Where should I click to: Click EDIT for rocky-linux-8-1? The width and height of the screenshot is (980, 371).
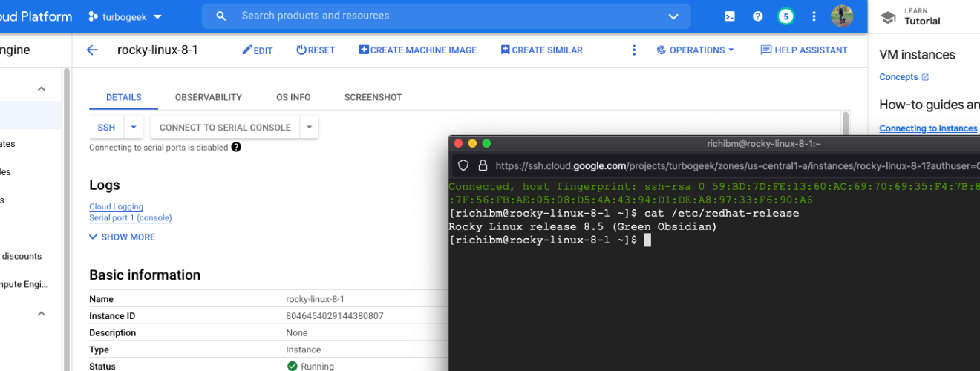[x=258, y=50]
